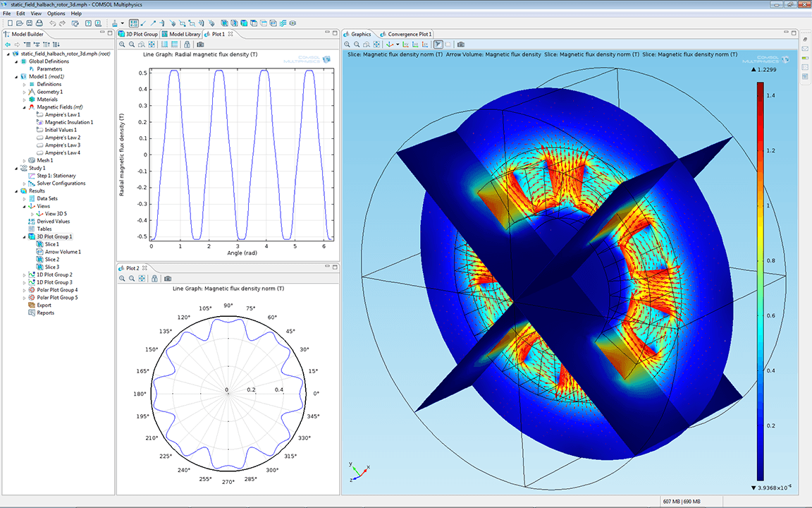
Task: Click the lock icon in Plot 1 toolbar
Action: click(187, 44)
